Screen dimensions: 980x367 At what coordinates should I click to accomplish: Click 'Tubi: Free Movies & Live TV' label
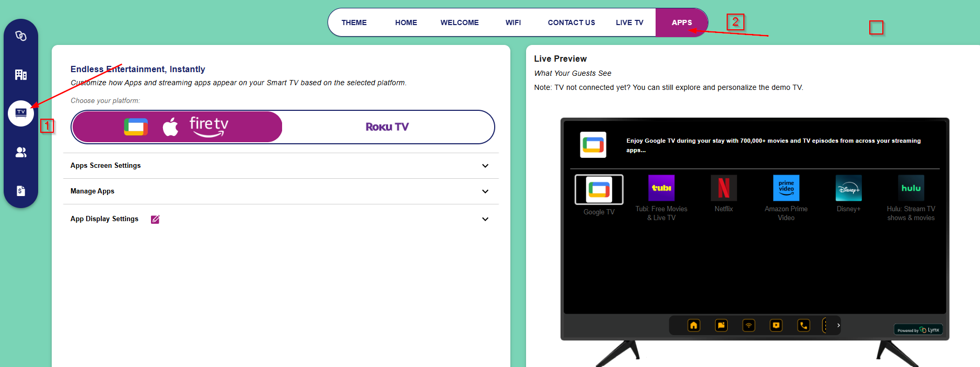click(x=661, y=213)
